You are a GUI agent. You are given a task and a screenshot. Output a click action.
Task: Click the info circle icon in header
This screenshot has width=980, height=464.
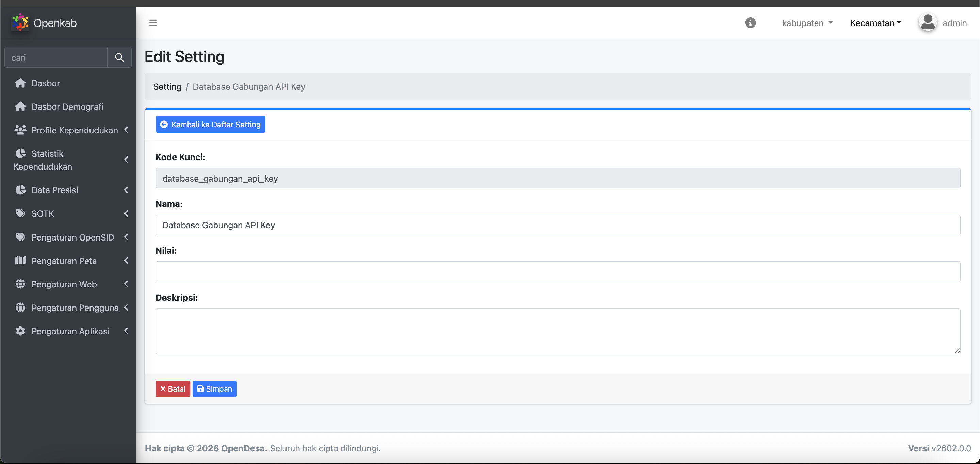[x=750, y=23]
